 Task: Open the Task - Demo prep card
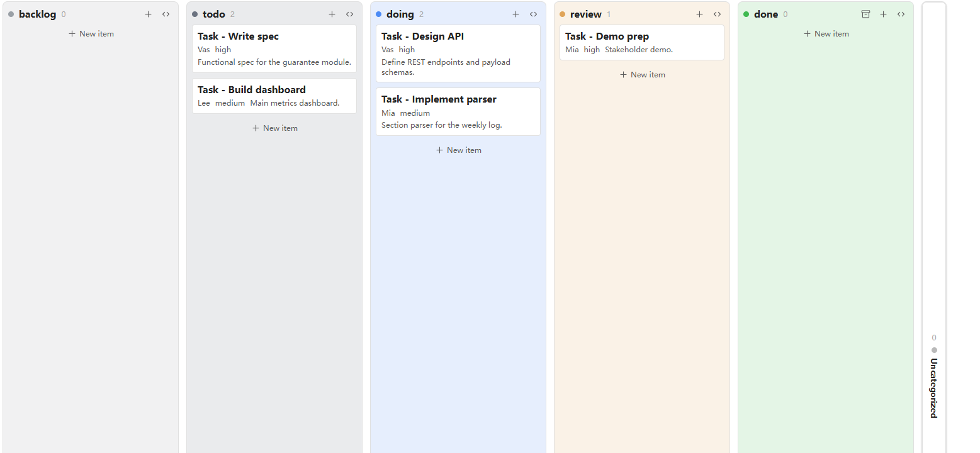coord(642,43)
